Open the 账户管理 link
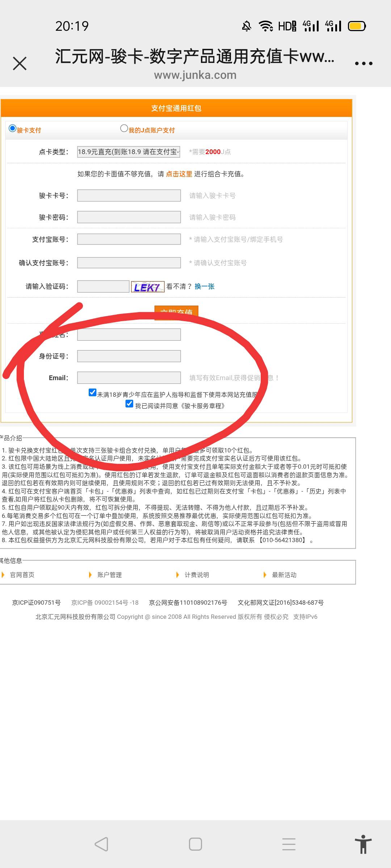The image size is (391, 868). (109, 575)
